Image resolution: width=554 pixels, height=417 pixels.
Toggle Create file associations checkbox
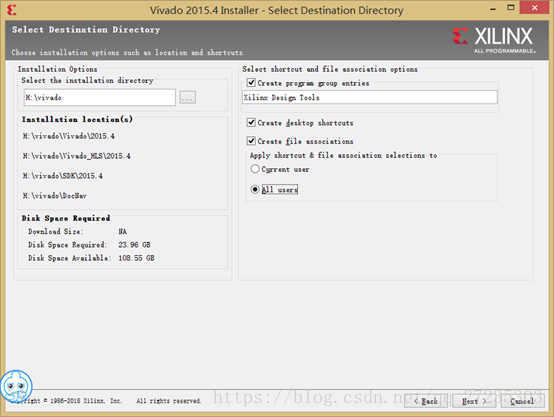click(251, 141)
